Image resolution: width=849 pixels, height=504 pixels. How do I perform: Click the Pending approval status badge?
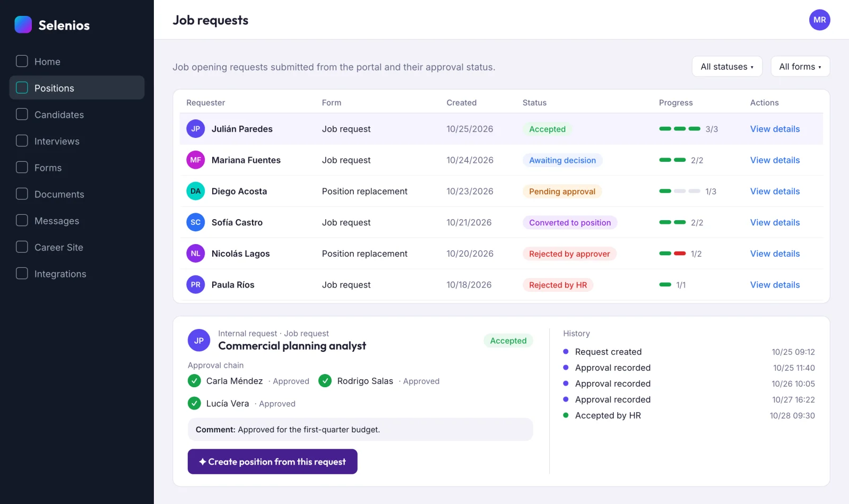[562, 192]
